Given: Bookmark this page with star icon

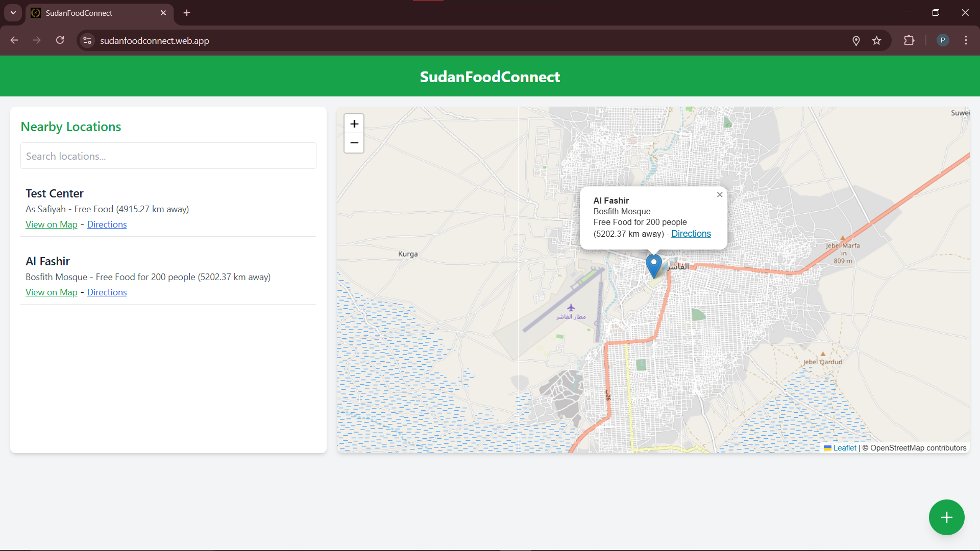Looking at the screenshot, I should click(x=876, y=41).
